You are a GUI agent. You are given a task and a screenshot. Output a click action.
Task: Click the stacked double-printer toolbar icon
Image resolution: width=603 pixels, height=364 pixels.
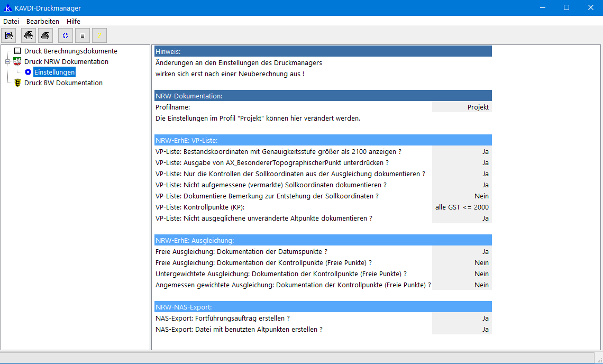click(29, 35)
